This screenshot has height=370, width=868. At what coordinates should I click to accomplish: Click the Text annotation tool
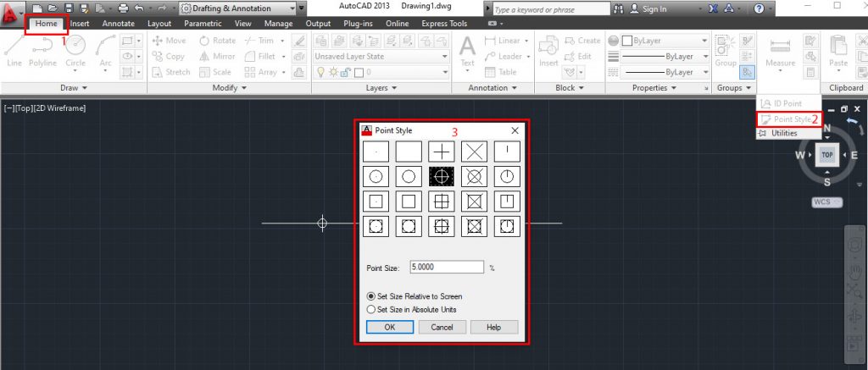coord(468,51)
